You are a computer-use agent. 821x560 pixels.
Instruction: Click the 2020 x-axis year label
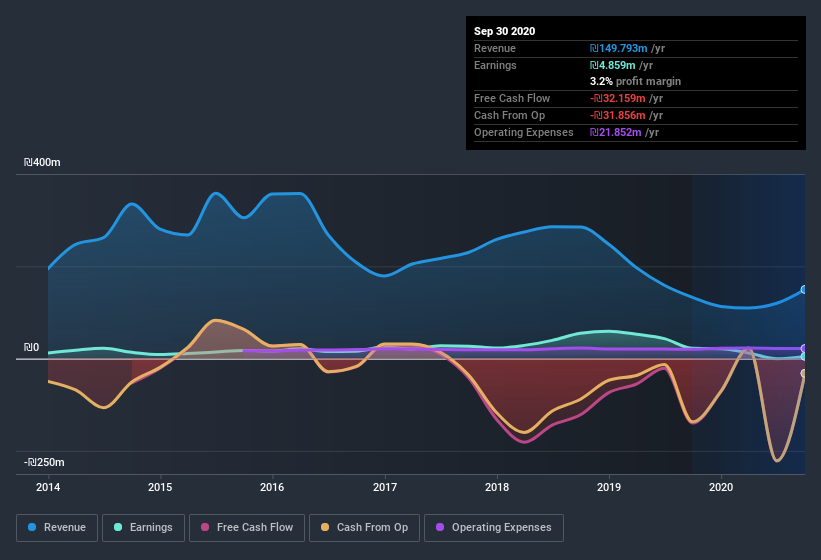pyautogui.click(x=721, y=488)
